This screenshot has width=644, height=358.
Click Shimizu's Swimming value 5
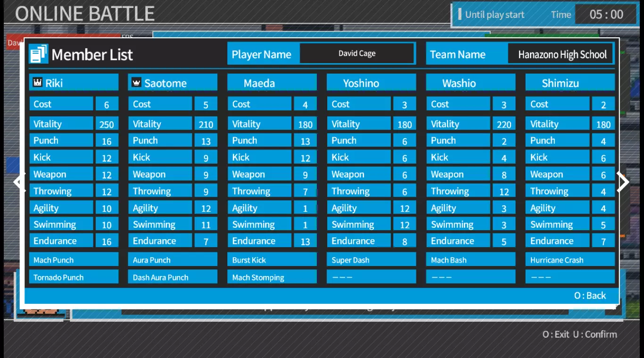[x=603, y=225]
